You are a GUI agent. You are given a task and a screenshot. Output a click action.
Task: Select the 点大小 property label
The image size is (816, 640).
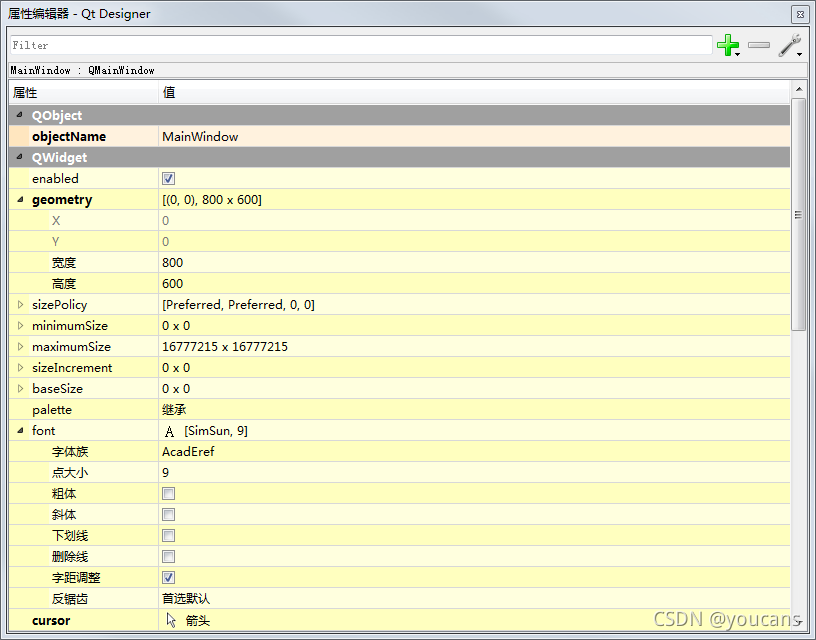[70, 472]
